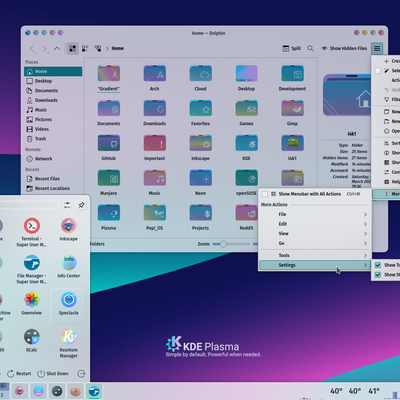The height and width of the screenshot is (400, 400).
Task: Click the breadcrumb chevron before Home
Action: (107, 49)
